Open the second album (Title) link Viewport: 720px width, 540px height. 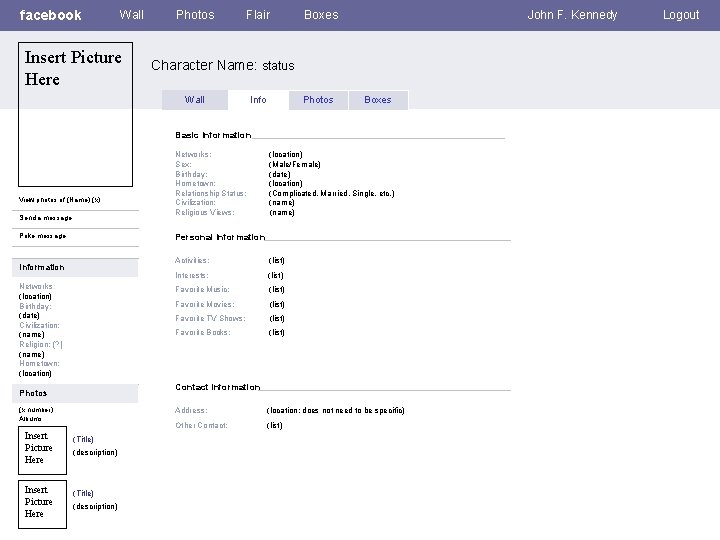click(x=83, y=493)
